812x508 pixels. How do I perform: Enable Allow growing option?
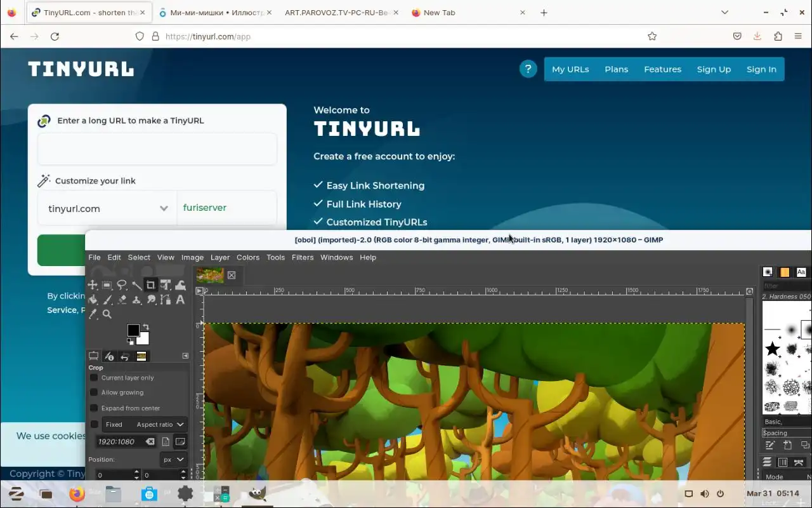94,392
